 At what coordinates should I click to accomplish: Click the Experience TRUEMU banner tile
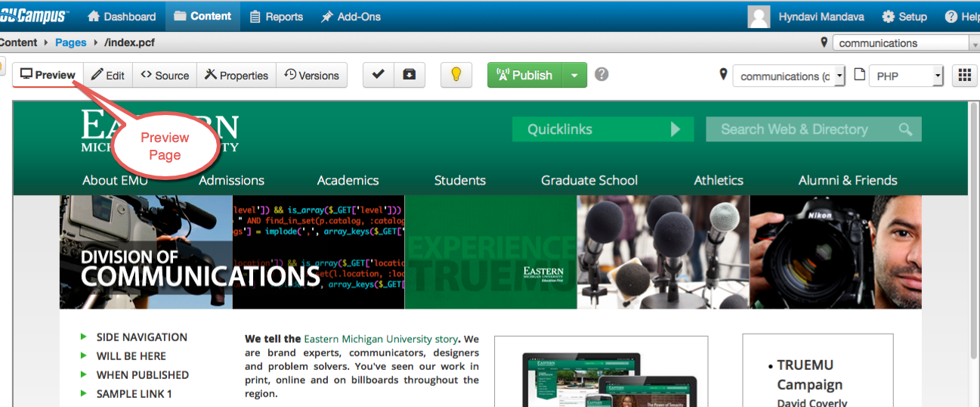click(x=490, y=252)
